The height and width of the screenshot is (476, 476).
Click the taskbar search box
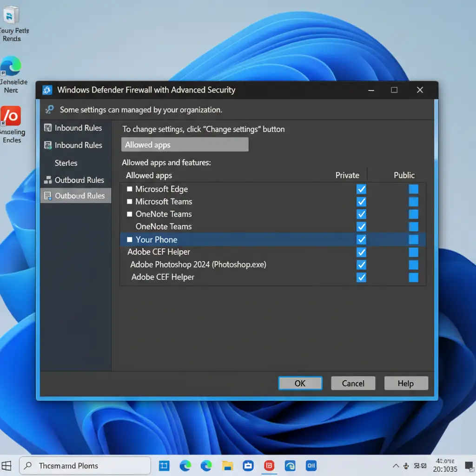pos(85,465)
